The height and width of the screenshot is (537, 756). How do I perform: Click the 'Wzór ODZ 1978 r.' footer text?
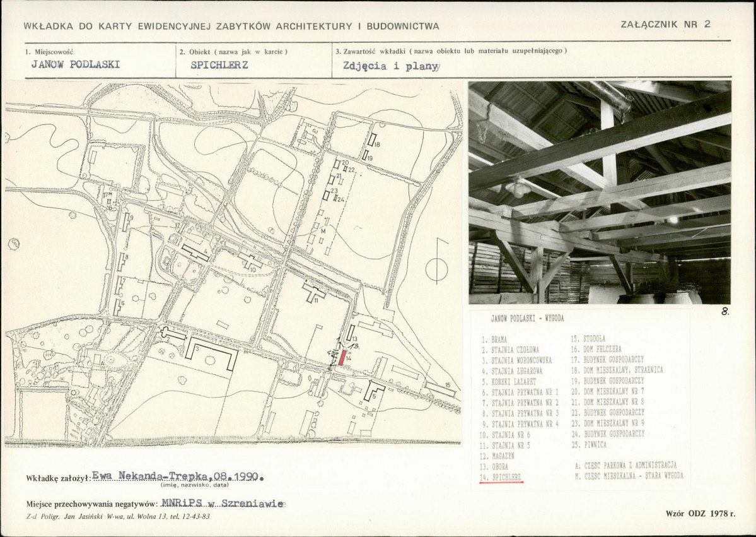[700, 514]
